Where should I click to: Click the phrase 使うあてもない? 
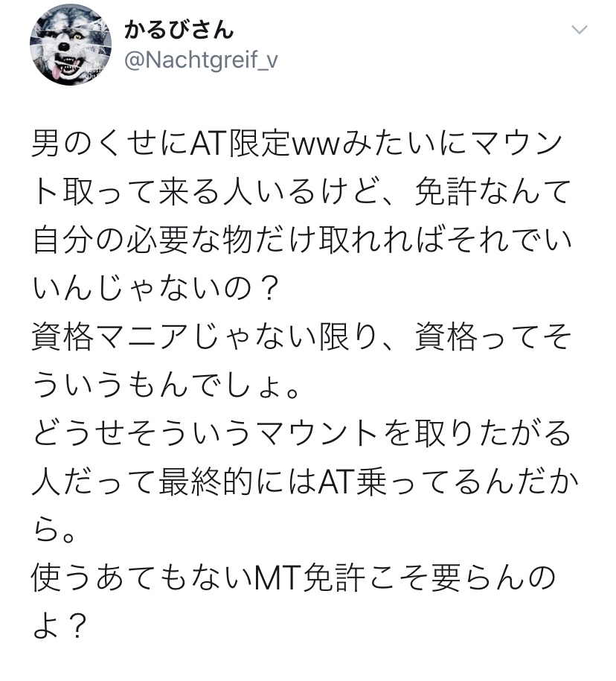click(141, 578)
